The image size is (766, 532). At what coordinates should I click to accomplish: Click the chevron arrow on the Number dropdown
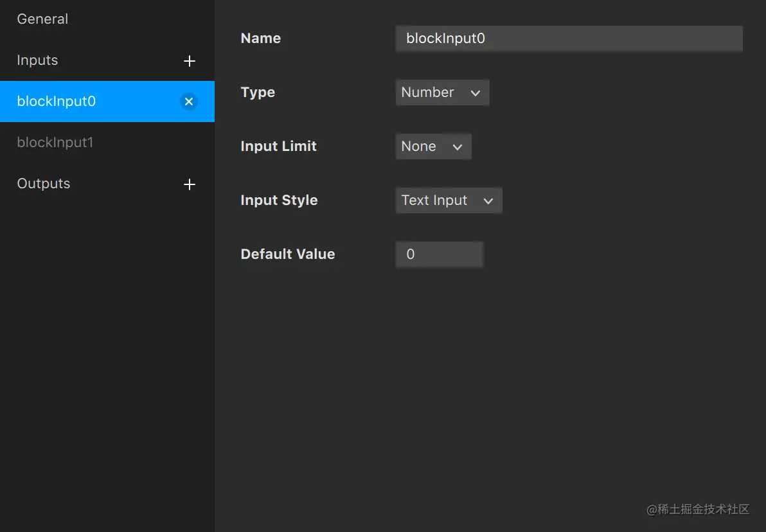(x=476, y=93)
